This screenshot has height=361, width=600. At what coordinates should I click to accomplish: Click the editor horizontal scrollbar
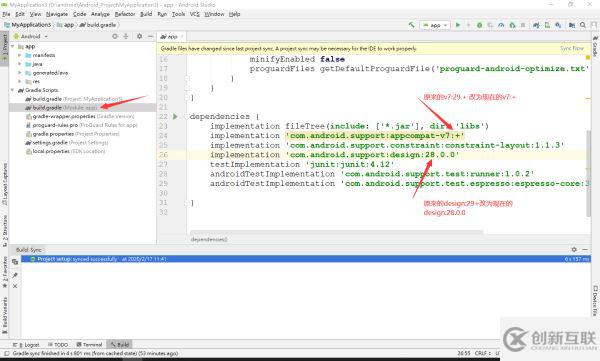336,232
